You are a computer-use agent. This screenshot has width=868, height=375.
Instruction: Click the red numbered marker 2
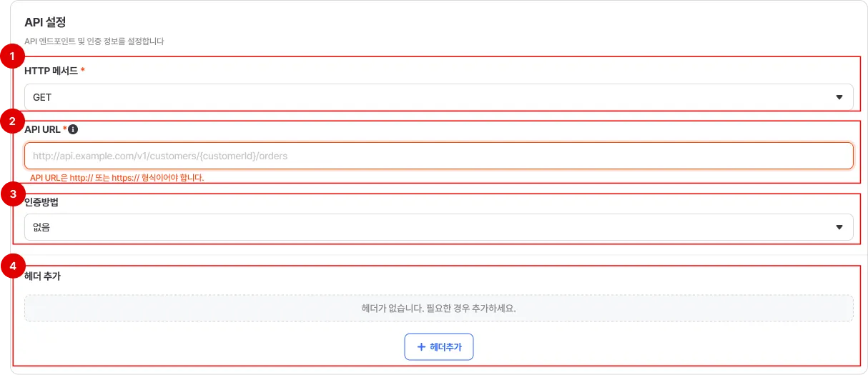[11, 121]
